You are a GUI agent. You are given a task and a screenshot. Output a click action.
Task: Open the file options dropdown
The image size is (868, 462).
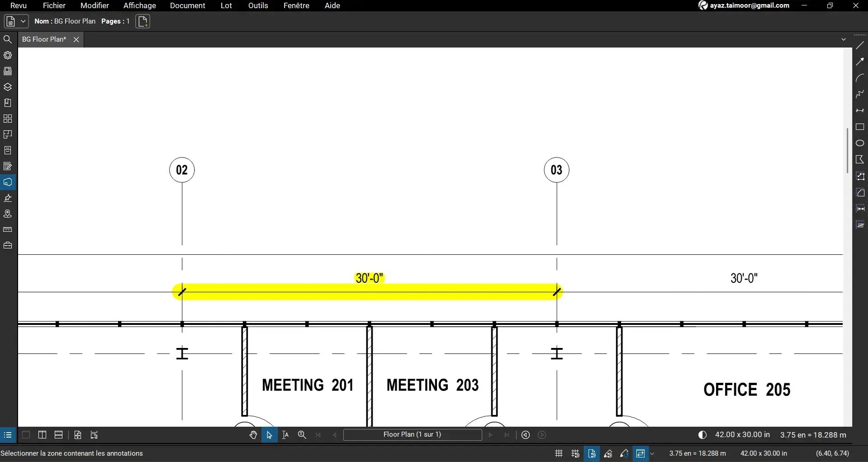tap(23, 21)
